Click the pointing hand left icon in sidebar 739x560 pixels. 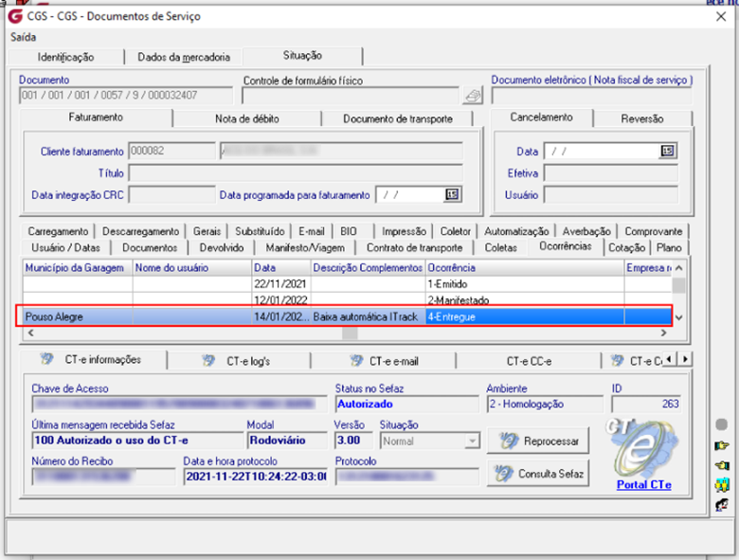[x=722, y=465]
